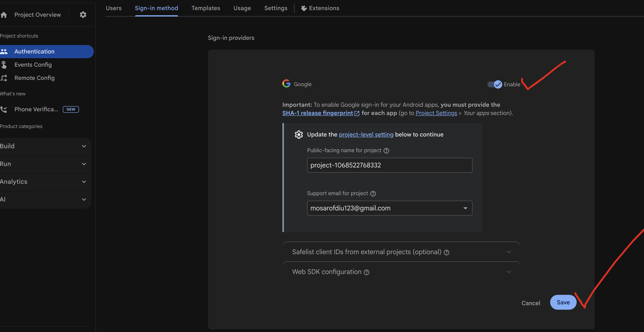Open help for Support email
The height and width of the screenshot is (332, 644).
tap(373, 194)
